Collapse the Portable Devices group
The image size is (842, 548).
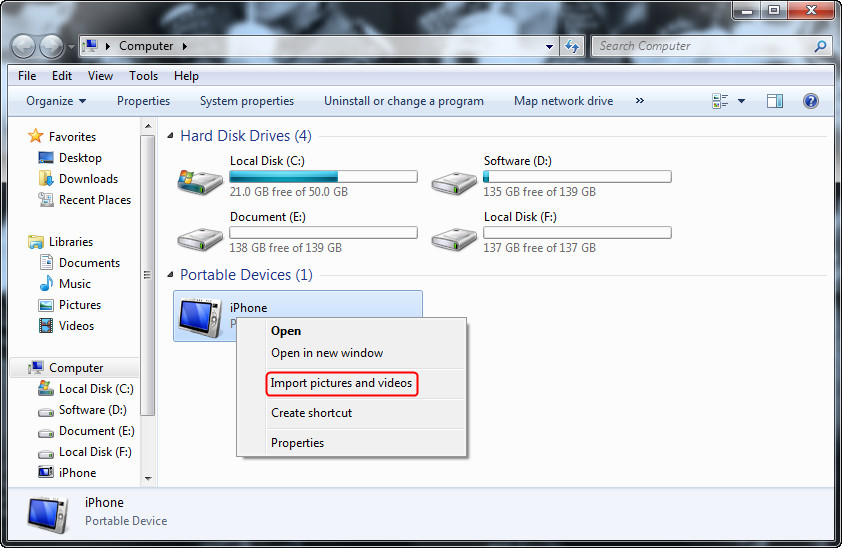point(170,275)
